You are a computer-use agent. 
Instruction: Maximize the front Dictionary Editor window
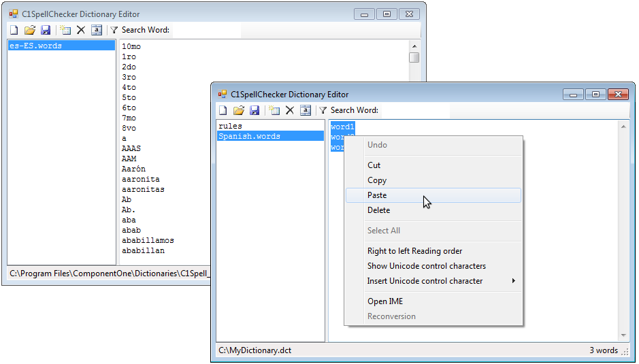coord(595,95)
